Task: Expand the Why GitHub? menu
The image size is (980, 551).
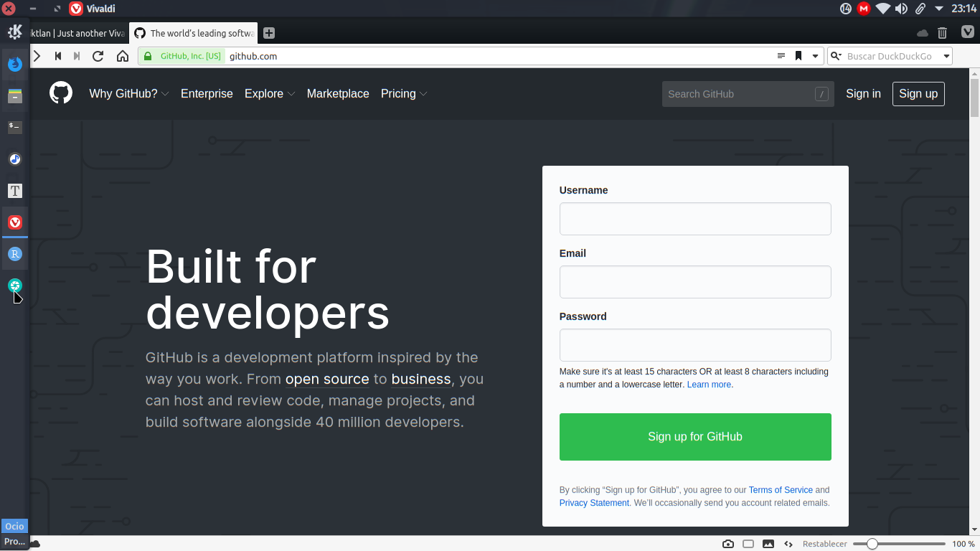Action: tap(129, 93)
